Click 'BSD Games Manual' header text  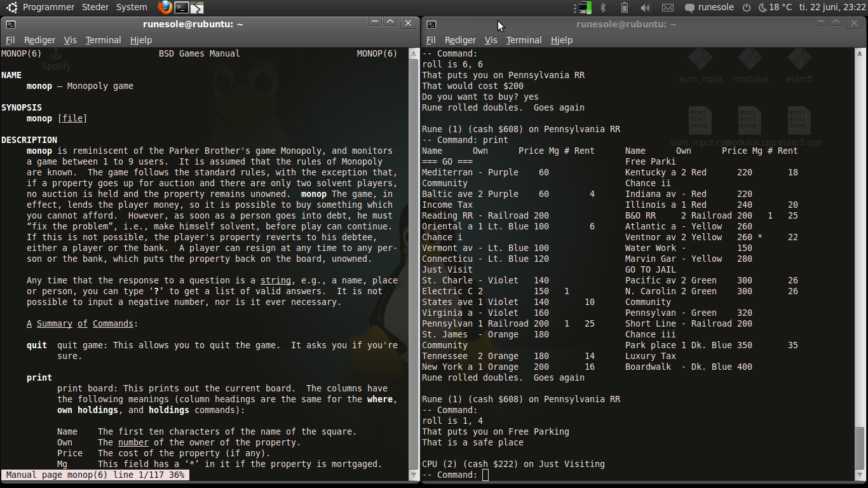point(200,53)
